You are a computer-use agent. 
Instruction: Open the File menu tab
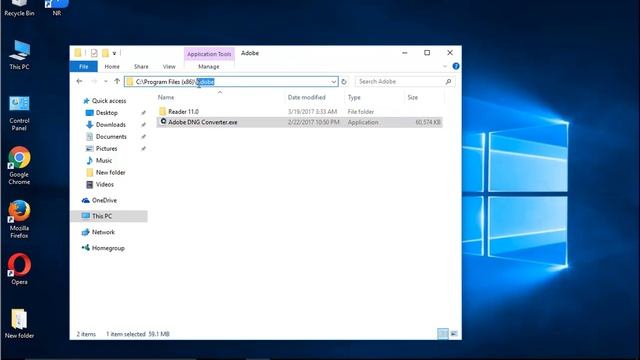pyautogui.click(x=84, y=67)
